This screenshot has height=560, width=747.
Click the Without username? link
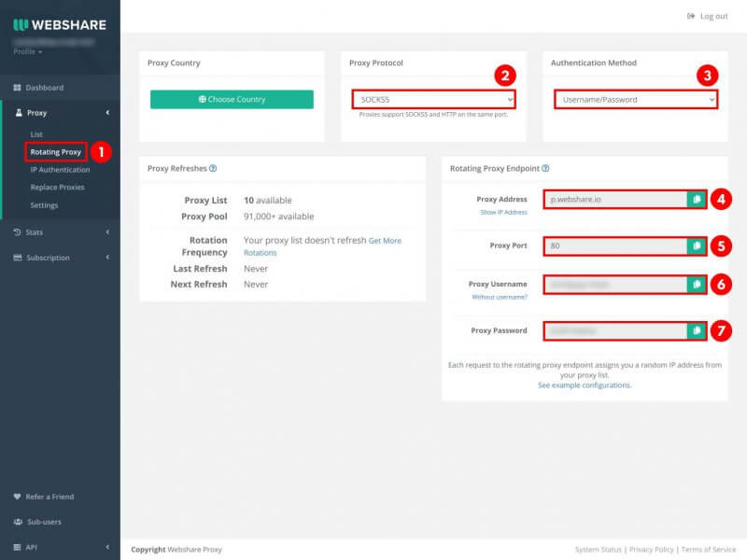(x=500, y=297)
